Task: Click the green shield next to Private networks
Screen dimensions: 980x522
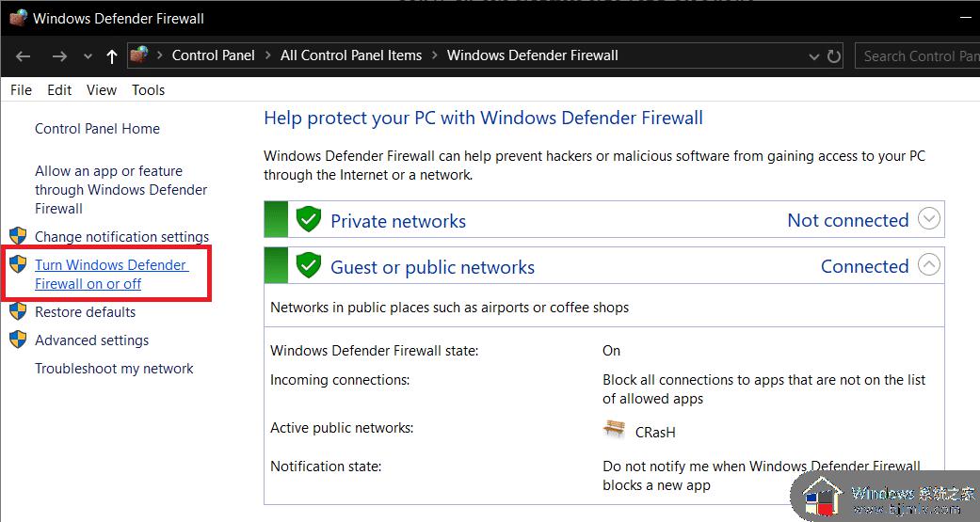Action: pyautogui.click(x=308, y=219)
